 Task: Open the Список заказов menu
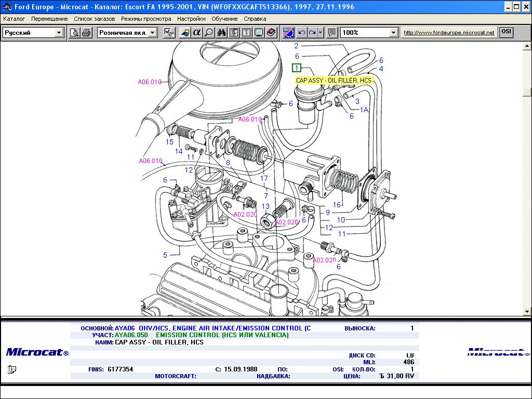pyautogui.click(x=94, y=19)
